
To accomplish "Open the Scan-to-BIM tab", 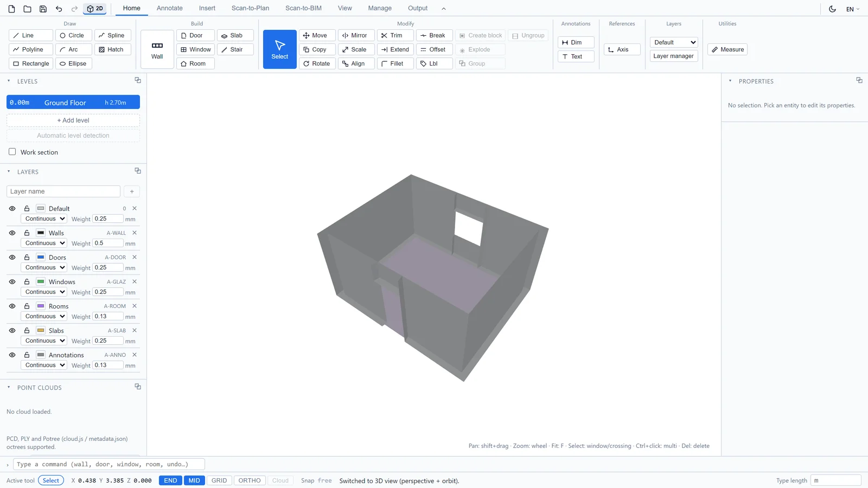I will 303,8.
